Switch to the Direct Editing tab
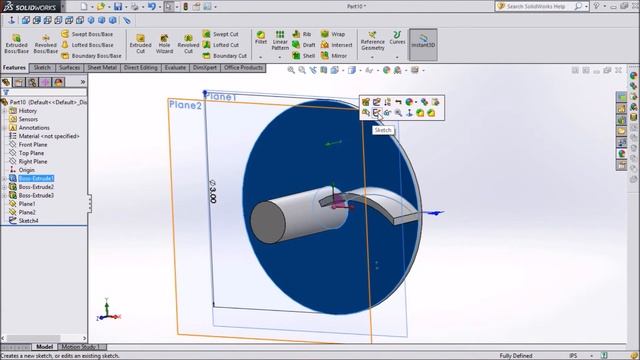Viewport: 640px width, 360px height. point(140,68)
